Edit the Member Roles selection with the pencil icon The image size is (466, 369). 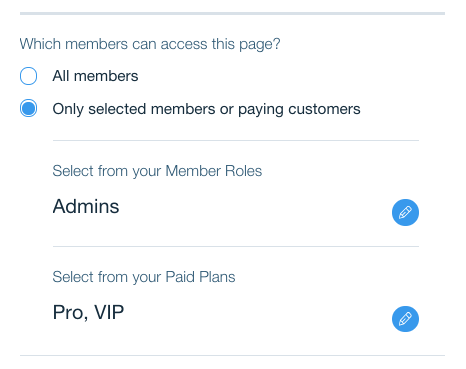pos(405,212)
